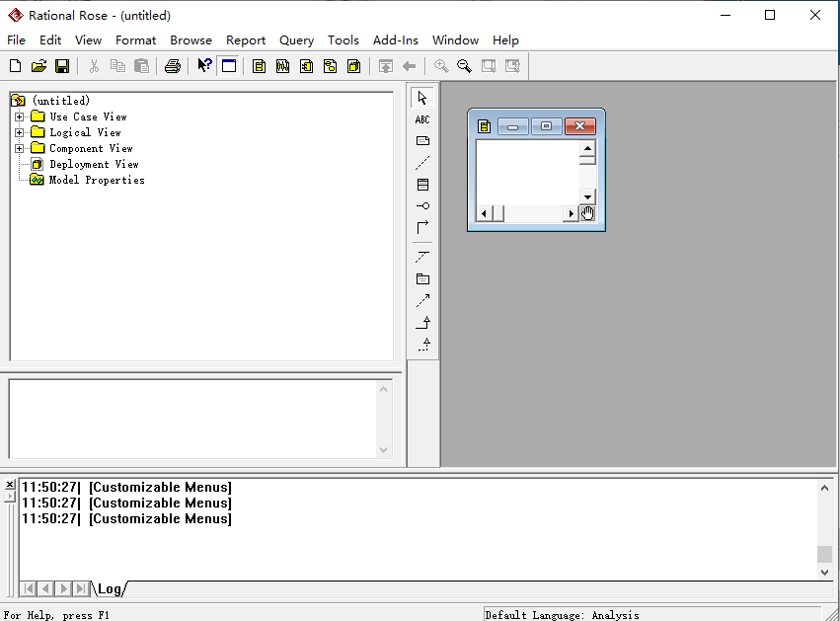The width and height of the screenshot is (840, 621).
Task: Select the Unidirectional Association tool
Action: (x=422, y=227)
